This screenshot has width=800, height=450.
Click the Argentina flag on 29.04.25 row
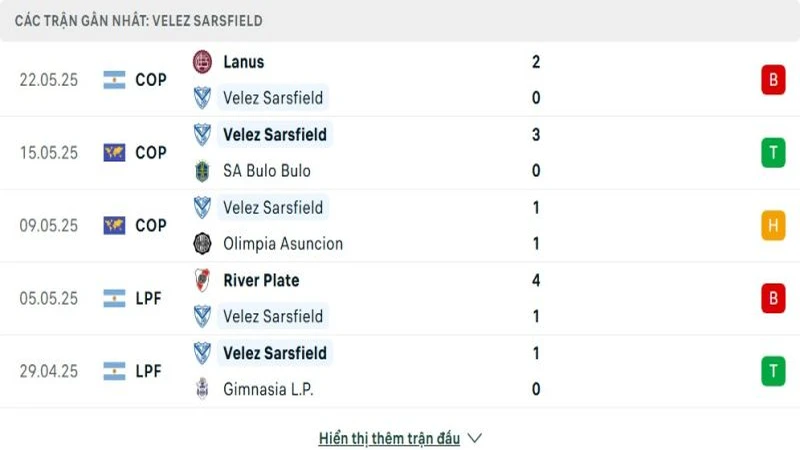pos(114,371)
